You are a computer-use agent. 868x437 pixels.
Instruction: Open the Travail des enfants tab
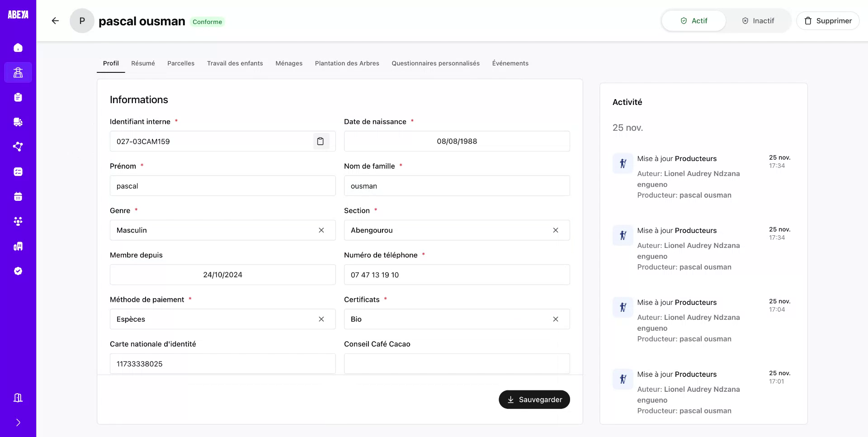[x=235, y=63]
